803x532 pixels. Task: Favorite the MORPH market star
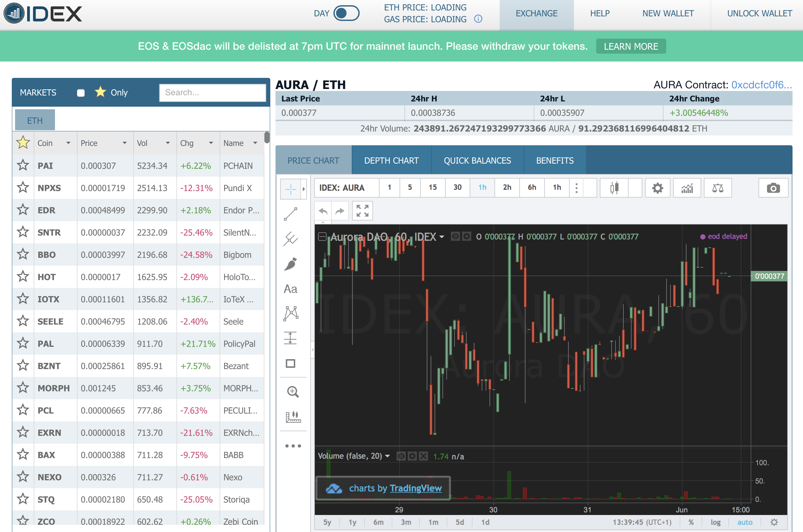pyautogui.click(x=23, y=388)
